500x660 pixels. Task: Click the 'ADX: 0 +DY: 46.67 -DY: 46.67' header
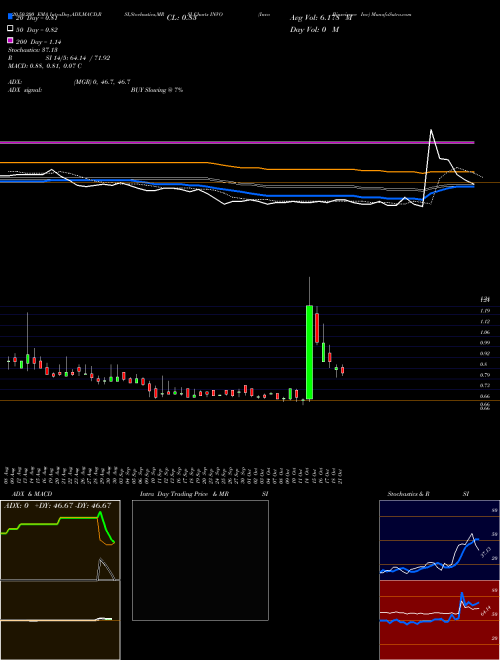tap(58, 506)
